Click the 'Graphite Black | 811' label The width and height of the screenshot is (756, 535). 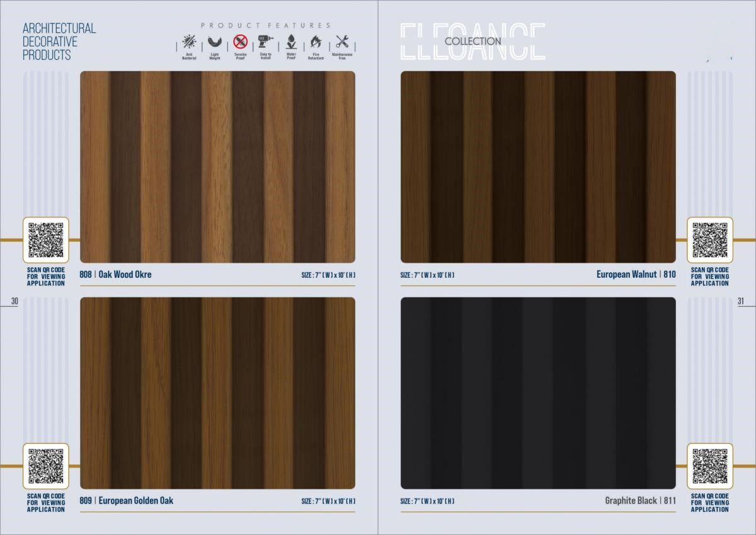tap(640, 501)
